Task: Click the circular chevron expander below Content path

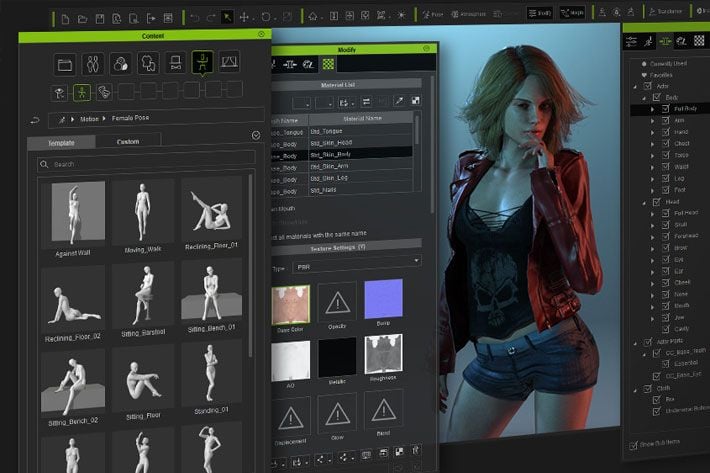Action: pyautogui.click(x=257, y=135)
